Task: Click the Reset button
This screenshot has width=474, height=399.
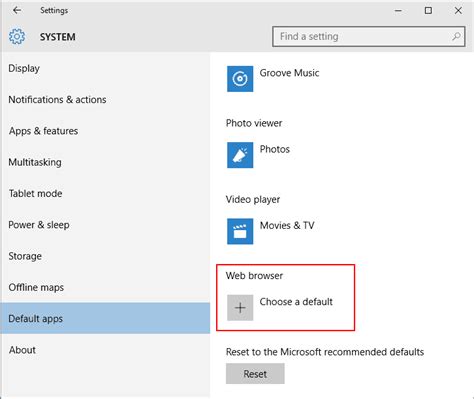Action: (255, 374)
